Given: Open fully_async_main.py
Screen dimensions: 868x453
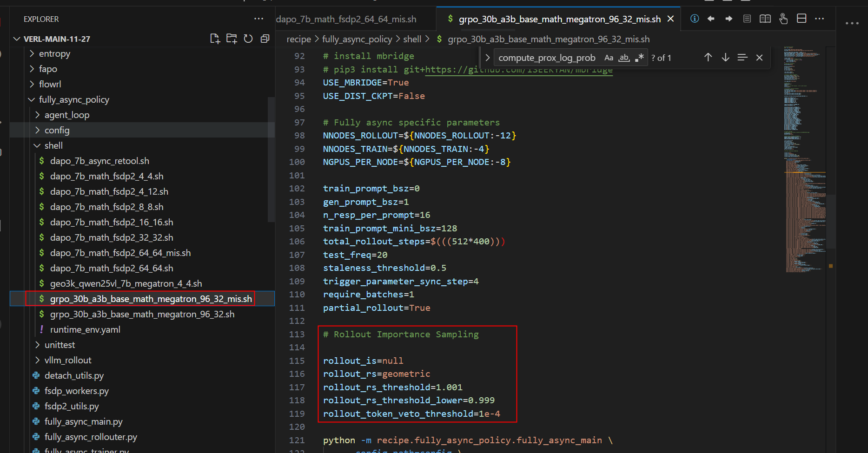Looking at the screenshot, I should 83,421.
